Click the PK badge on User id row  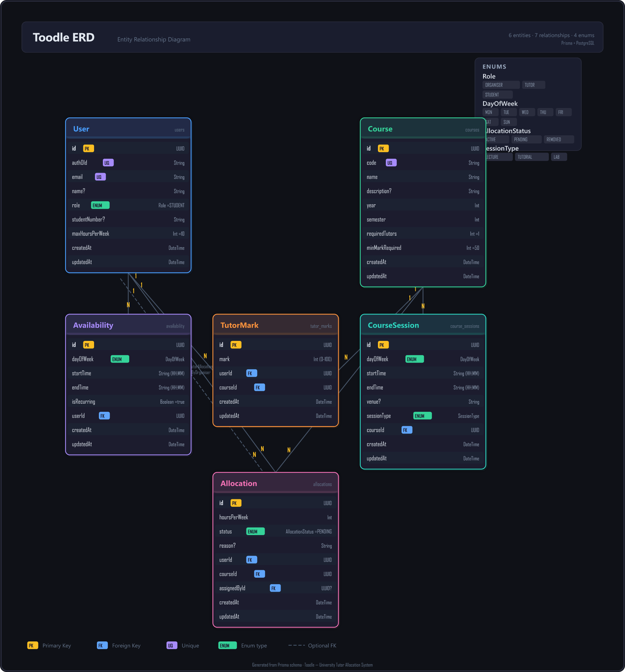(89, 149)
